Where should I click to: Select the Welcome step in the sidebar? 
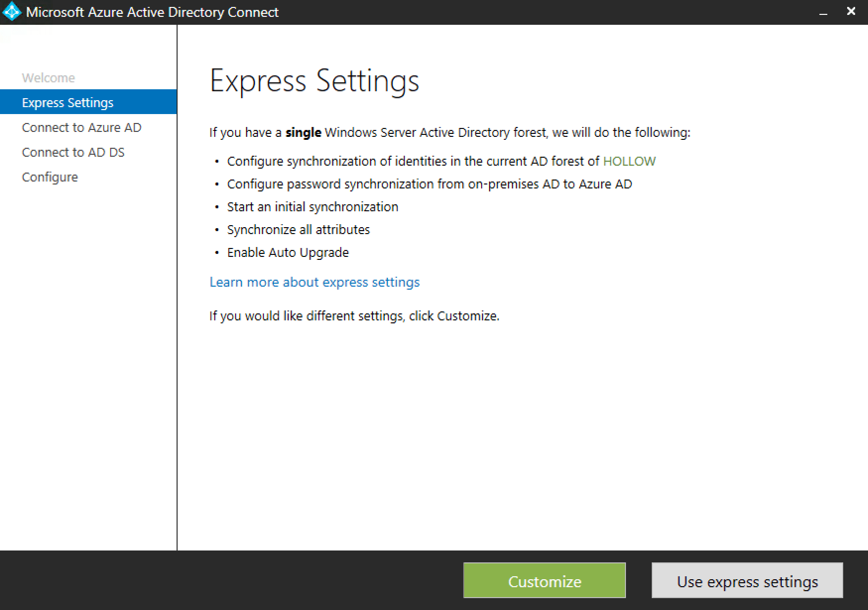coord(48,77)
